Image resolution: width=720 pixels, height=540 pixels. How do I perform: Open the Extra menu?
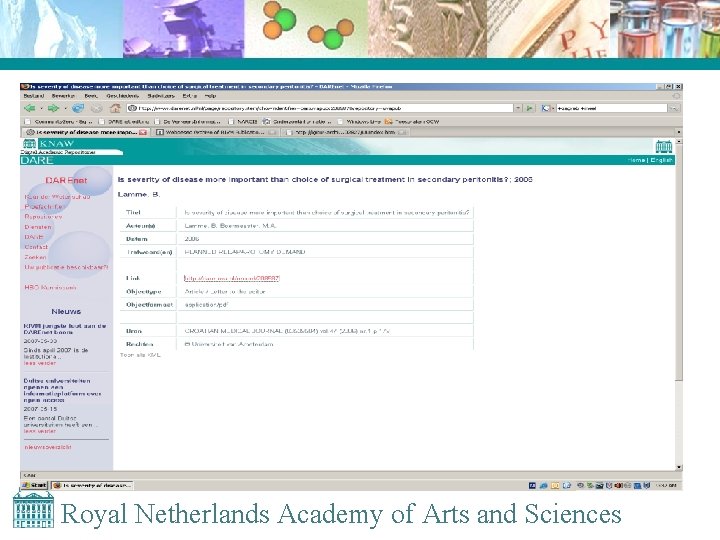coord(189,96)
